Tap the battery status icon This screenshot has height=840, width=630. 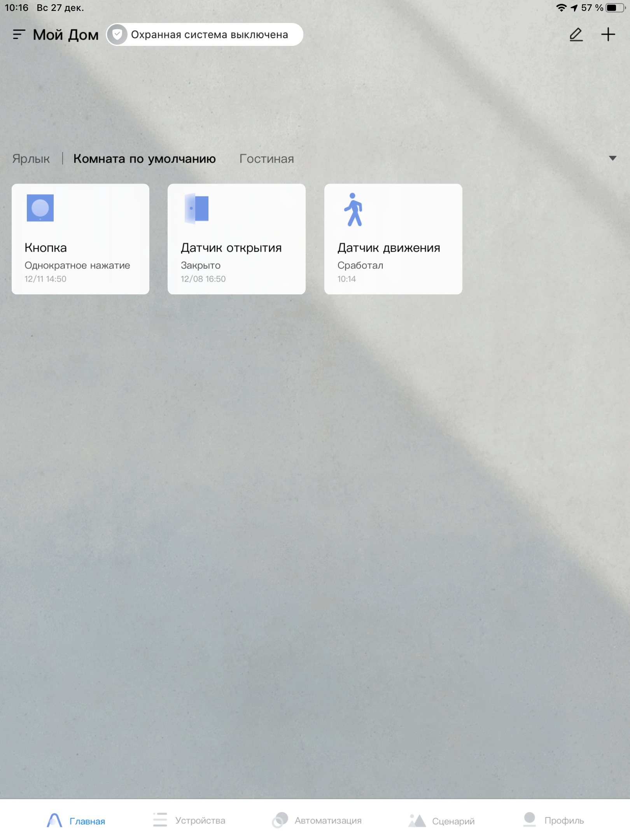click(616, 8)
